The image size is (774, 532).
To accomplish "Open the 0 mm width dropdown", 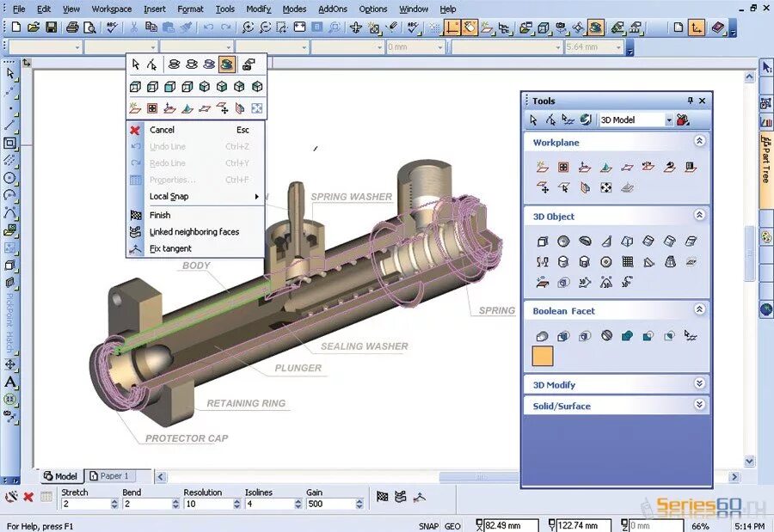I will point(440,47).
